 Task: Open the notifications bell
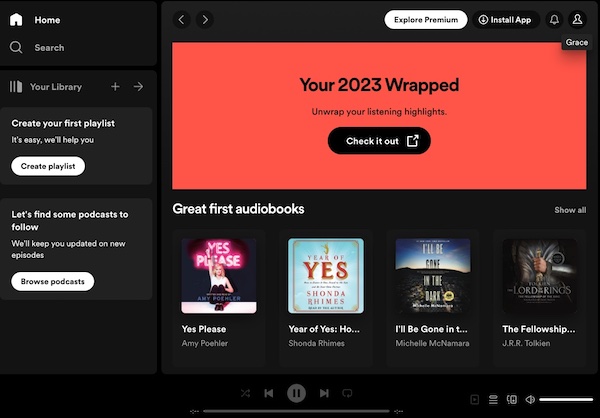click(554, 20)
